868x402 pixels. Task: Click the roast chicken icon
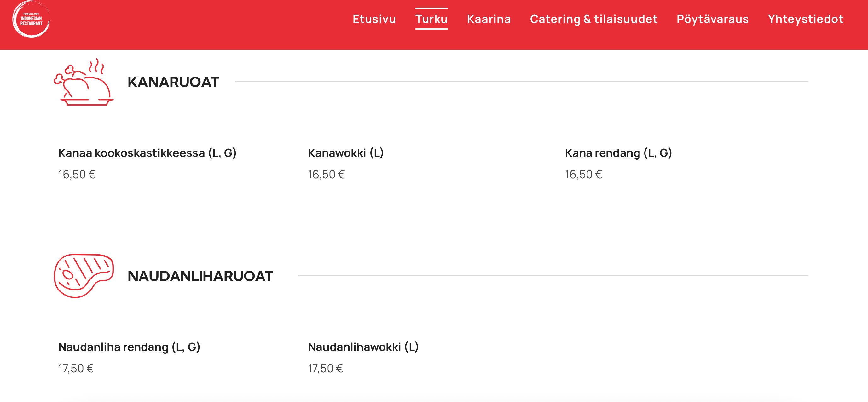(84, 82)
